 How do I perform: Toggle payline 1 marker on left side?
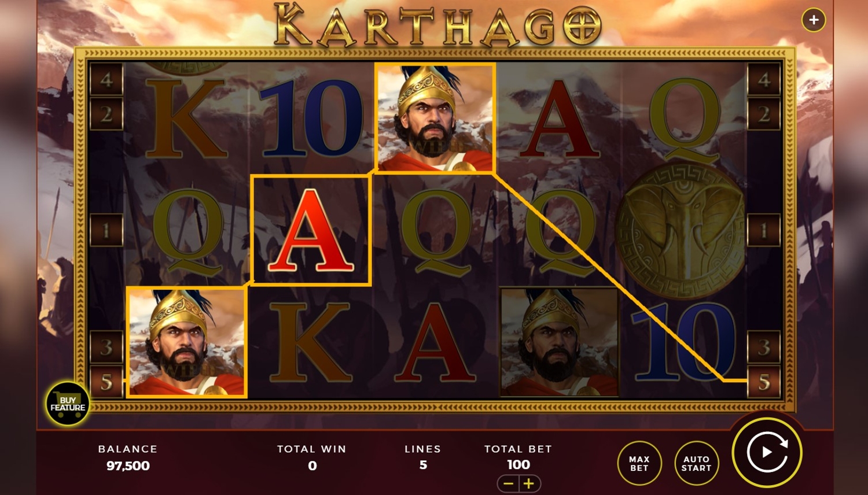[106, 231]
